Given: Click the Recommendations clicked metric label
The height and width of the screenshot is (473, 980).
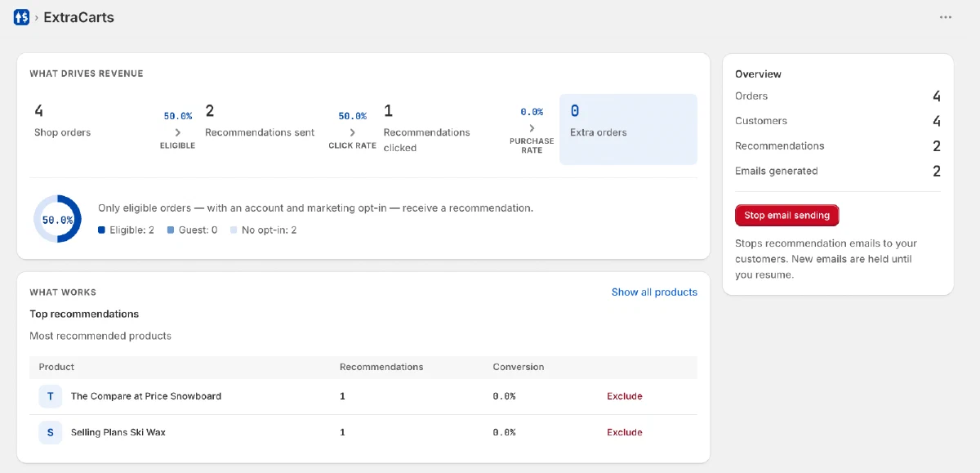Looking at the screenshot, I should (x=427, y=140).
